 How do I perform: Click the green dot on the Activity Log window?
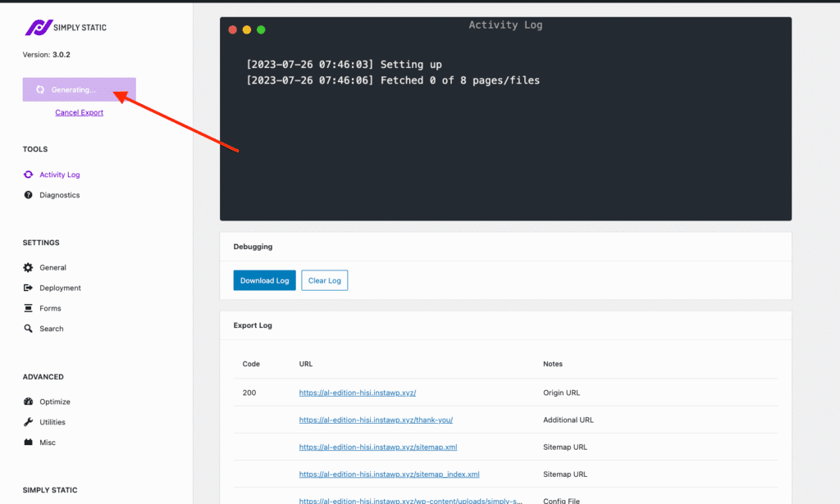tap(261, 29)
